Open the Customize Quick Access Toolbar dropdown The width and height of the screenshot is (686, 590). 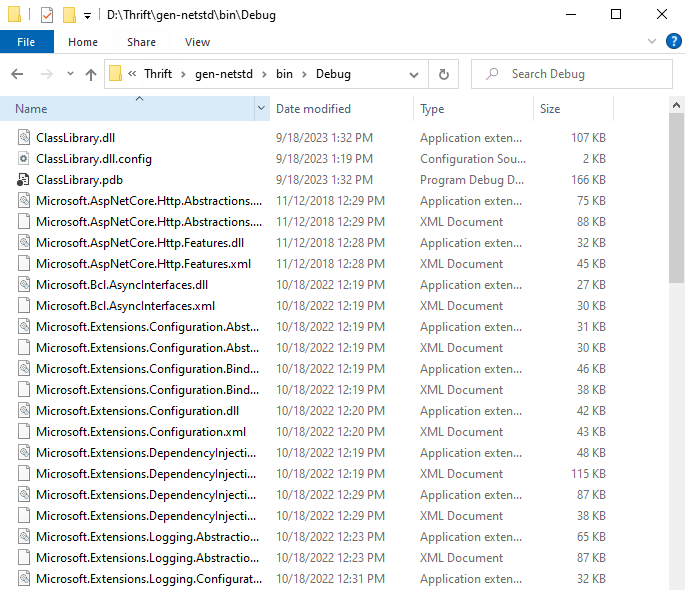tap(88, 16)
